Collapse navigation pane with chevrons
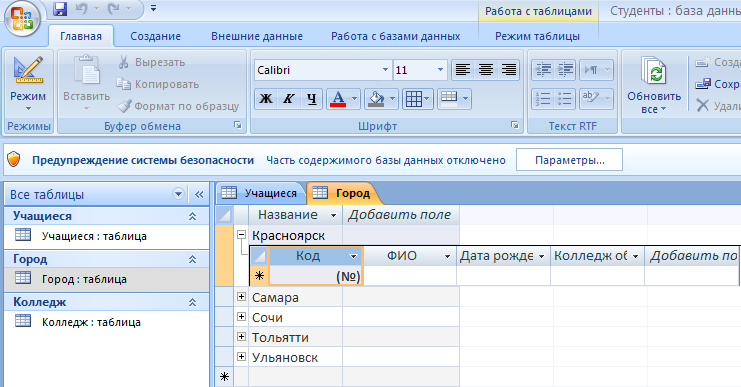Screen dimensions: 741x387 point(199,194)
